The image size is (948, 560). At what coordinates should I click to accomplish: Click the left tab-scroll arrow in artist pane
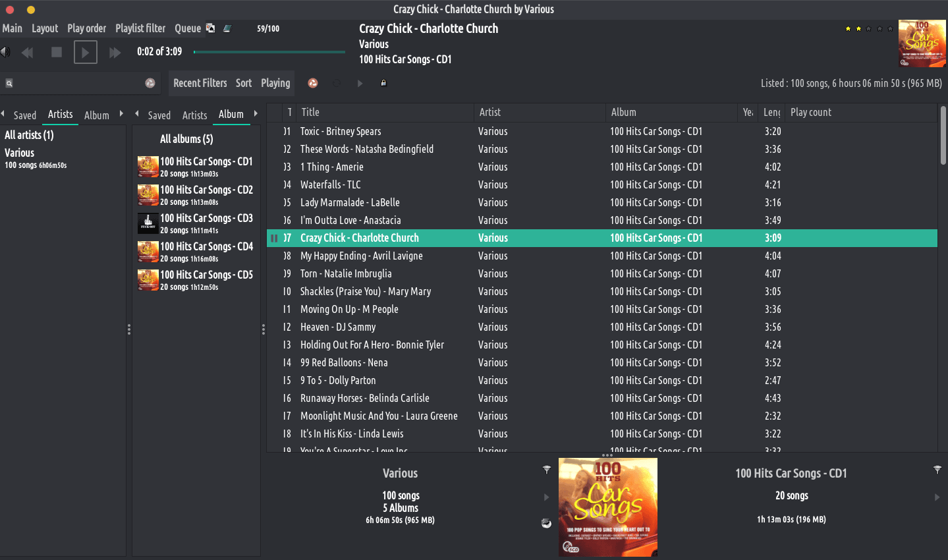click(3, 114)
